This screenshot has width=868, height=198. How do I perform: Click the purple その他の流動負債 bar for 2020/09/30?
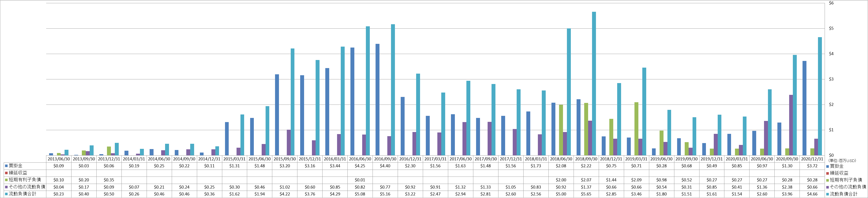(791, 125)
